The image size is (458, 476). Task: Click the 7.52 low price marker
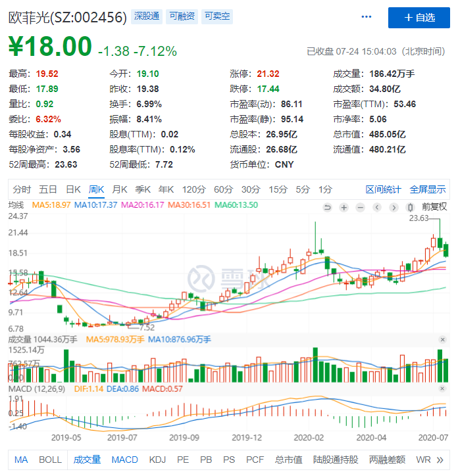[x=147, y=327]
